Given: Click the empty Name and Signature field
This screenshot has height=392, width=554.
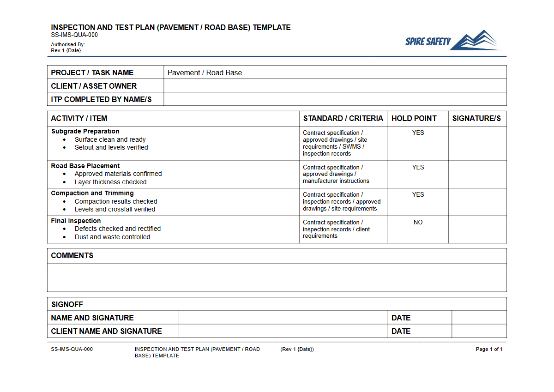Looking at the screenshot, I should pyautogui.click(x=283, y=318).
